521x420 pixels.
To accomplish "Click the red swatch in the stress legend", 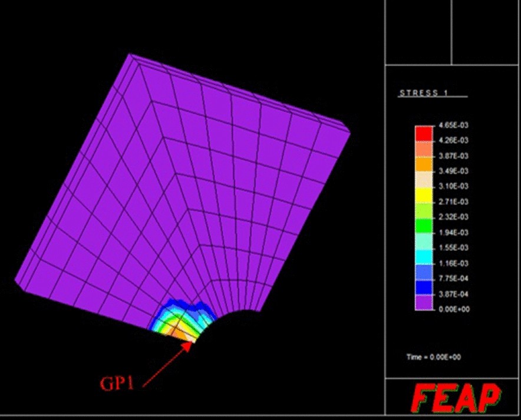I will [424, 134].
